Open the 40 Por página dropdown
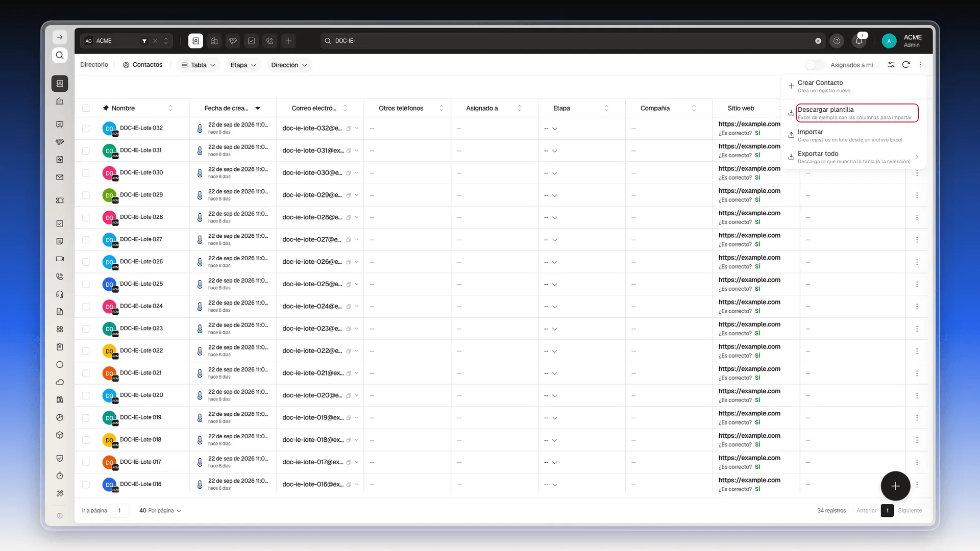The width and height of the screenshot is (980, 551). click(x=160, y=511)
